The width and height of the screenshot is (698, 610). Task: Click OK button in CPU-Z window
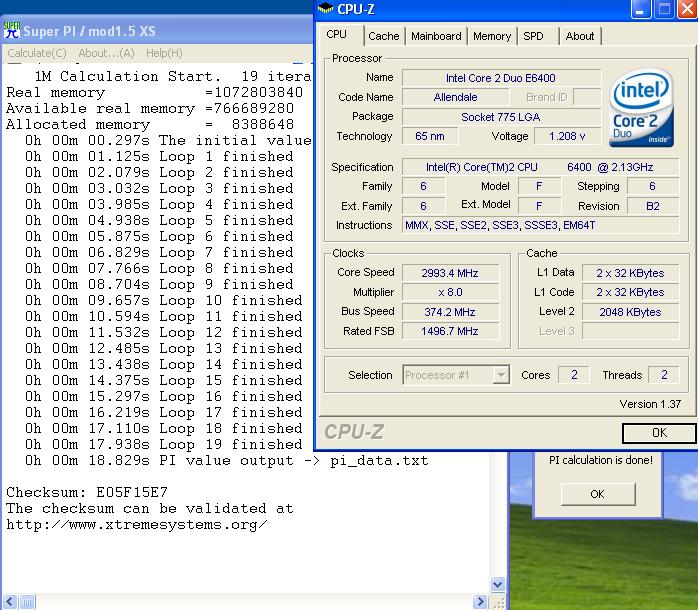click(659, 433)
